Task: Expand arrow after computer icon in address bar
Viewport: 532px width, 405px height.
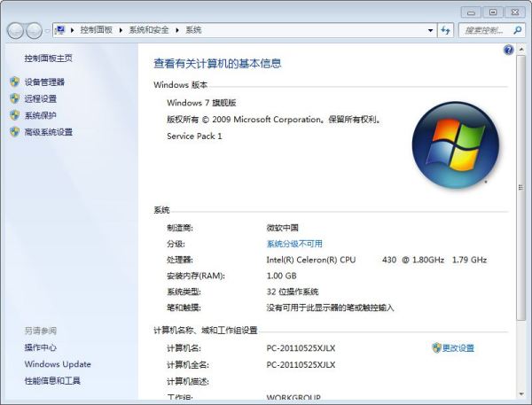Action: (72, 30)
